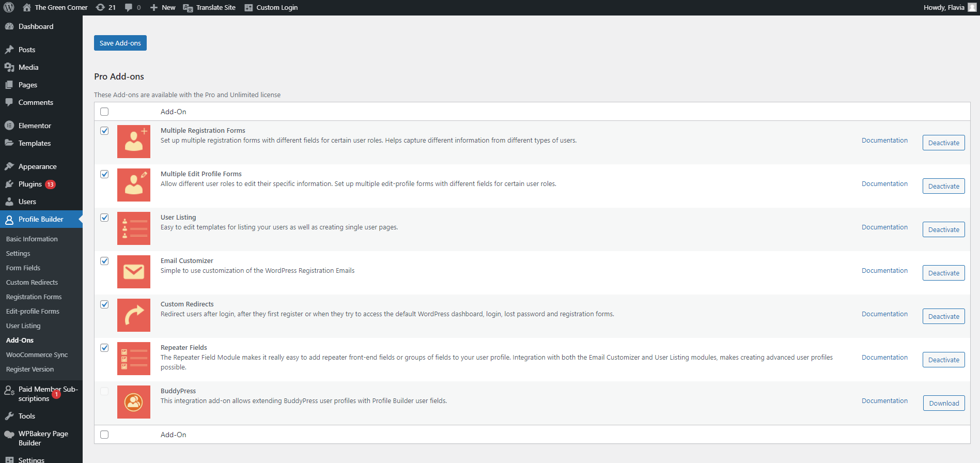The height and width of the screenshot is (463, 980).
Task: Click the Repeater Fields add-on icon
Action: click(134, 359)
